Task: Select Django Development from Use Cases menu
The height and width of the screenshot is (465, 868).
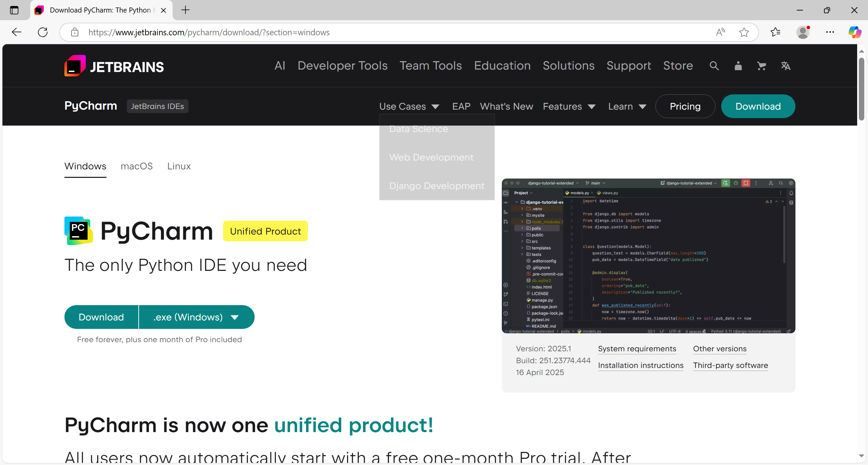Action: click(x=437, y=186)
